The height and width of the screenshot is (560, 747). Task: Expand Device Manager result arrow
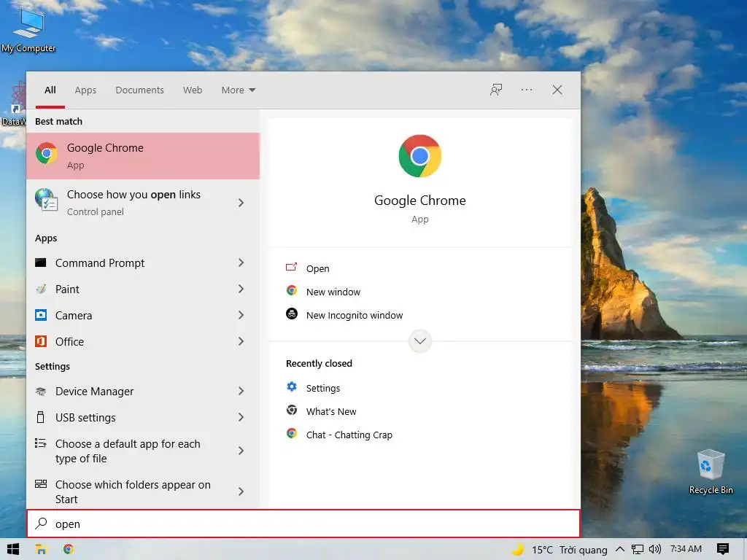click(241, 392)
